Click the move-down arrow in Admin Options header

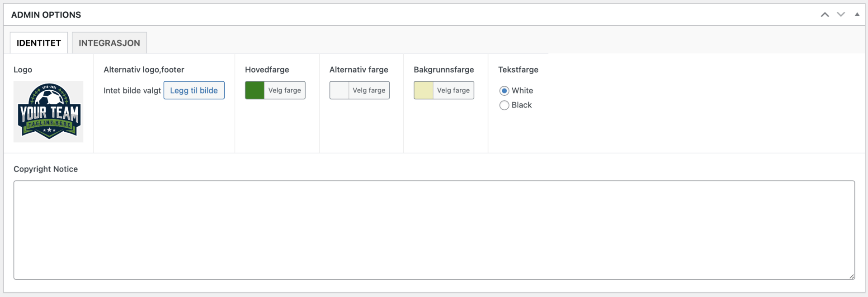(841, 14)
